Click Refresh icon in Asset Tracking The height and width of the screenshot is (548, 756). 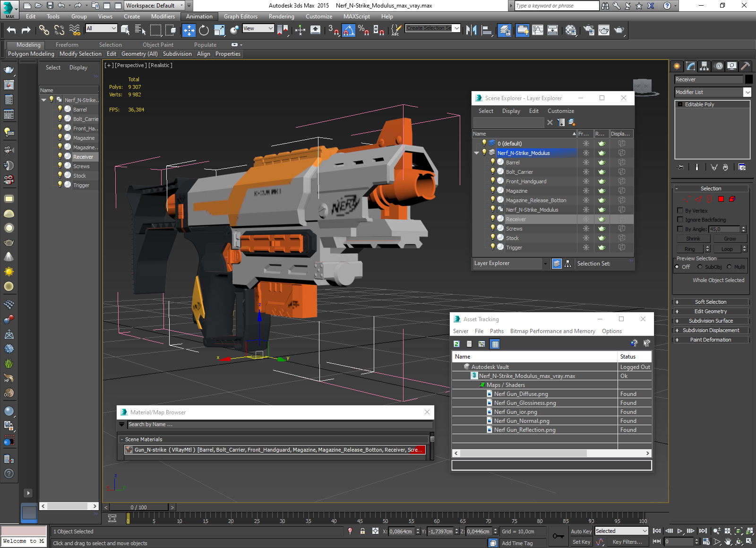click(x=456, y=344)
